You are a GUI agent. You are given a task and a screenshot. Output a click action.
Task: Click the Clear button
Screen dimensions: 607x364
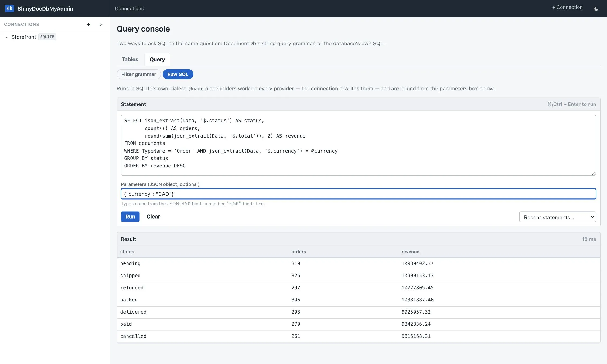(153, 217)
